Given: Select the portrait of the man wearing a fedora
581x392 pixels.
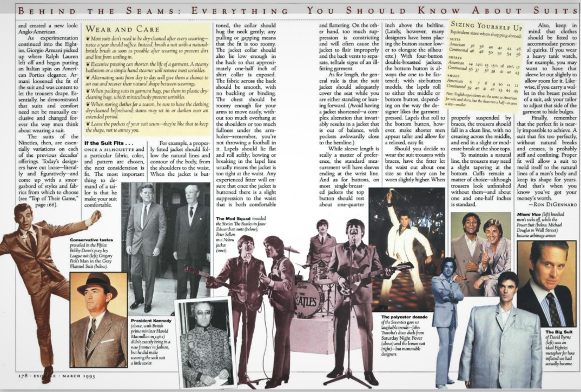Looking at the screenshot, I should 98,320.
